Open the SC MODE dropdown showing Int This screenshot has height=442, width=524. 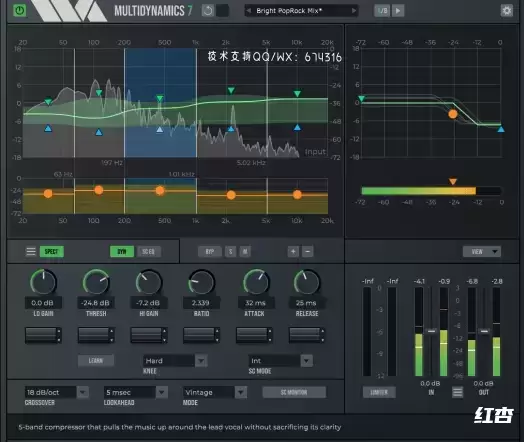(x=280, y=361)
